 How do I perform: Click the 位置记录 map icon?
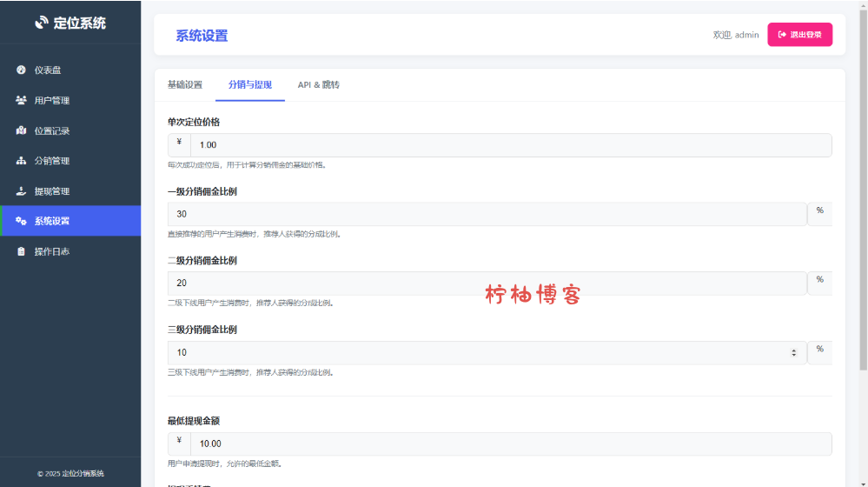[x=21, y=131]
